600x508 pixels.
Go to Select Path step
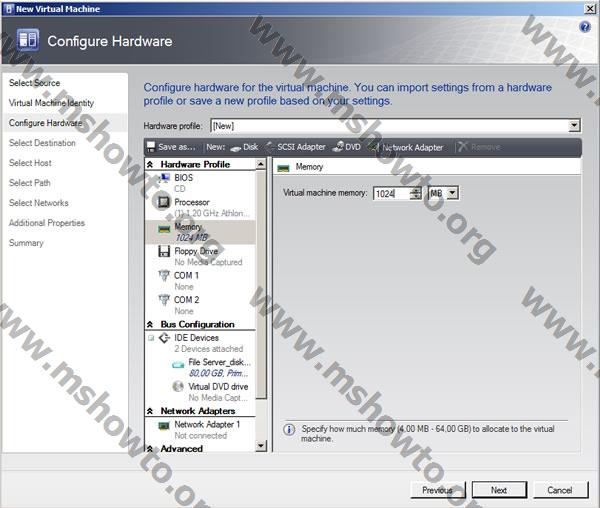[29, 182]
